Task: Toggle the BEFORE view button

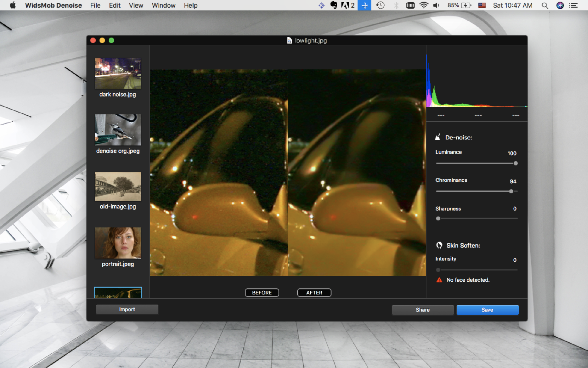Action: (x=262, y=293)
